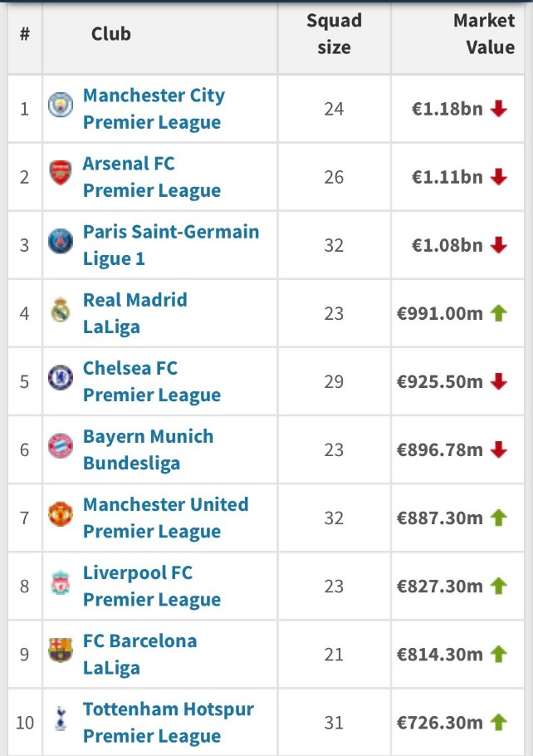Click the Liverpool FC crest icon
The height and width of the screenshot is (756, 533).
point(61,583)
